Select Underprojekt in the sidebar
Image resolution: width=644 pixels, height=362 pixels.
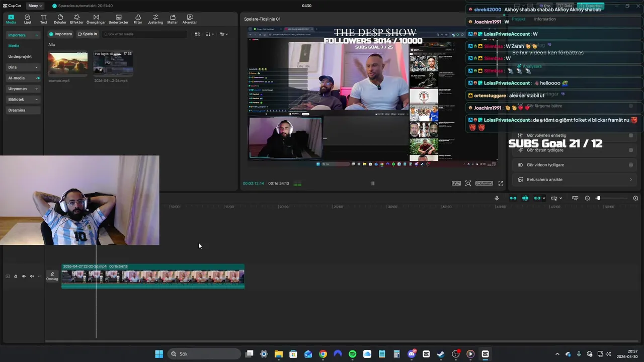[x=20, y=57]
